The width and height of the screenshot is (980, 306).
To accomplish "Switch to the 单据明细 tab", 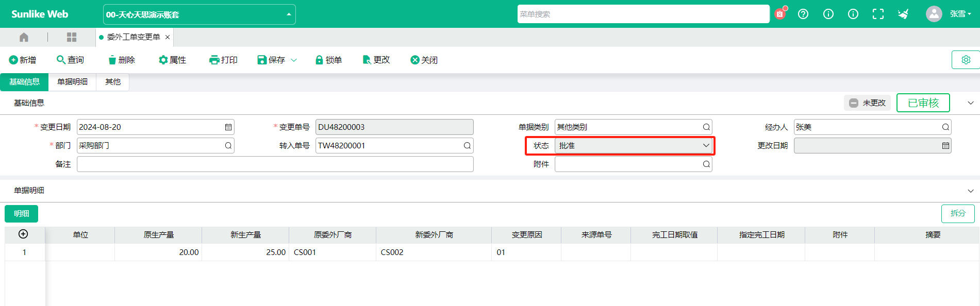I will (72, 82).
